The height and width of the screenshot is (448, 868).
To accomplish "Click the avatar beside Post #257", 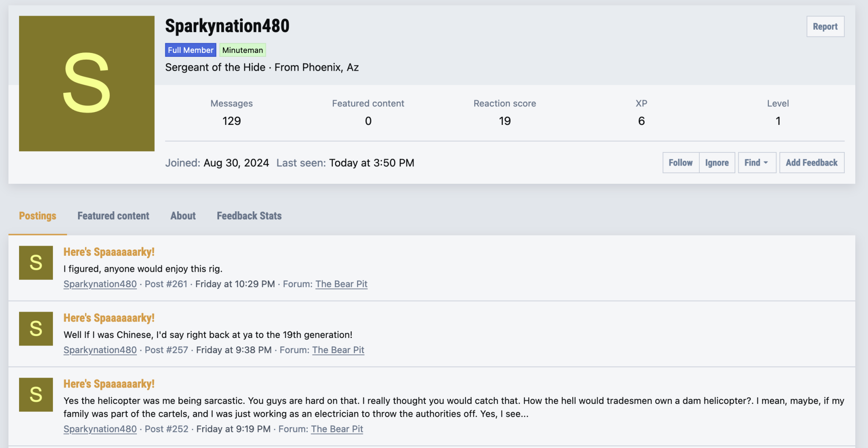I will click(36, 329).
